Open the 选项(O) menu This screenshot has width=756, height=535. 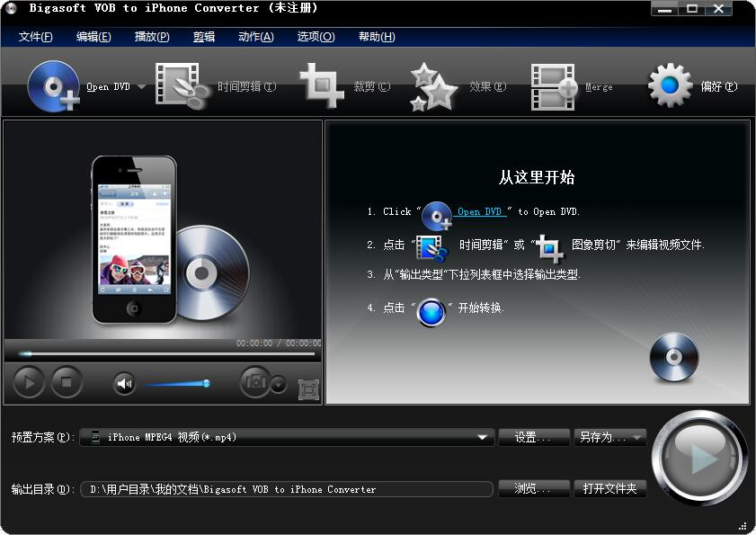coord(316,37)
